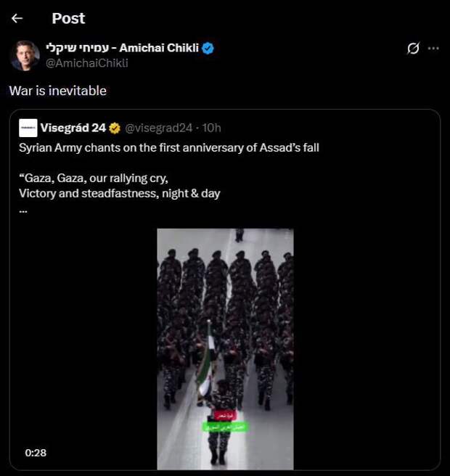Click the gold verified badge
This screenshot has height=476, width=450.
(115, 128)
